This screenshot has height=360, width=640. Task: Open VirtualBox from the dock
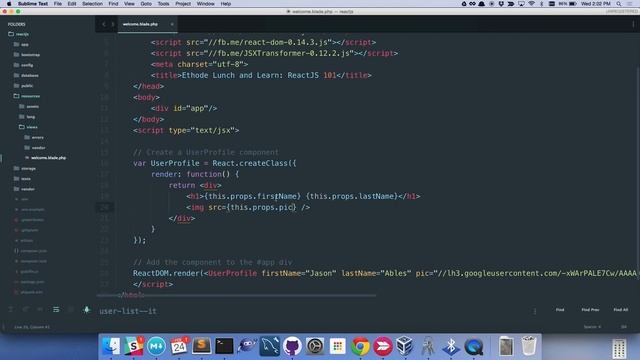coord(405,346)
